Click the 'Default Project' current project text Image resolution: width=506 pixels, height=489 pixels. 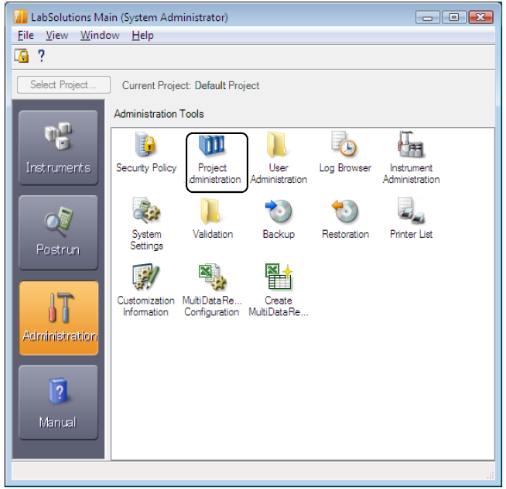point(227,86)
